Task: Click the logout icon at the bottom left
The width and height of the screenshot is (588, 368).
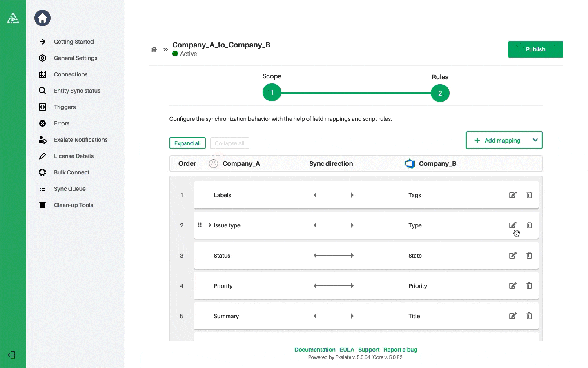Action: [x=11, y=355]
